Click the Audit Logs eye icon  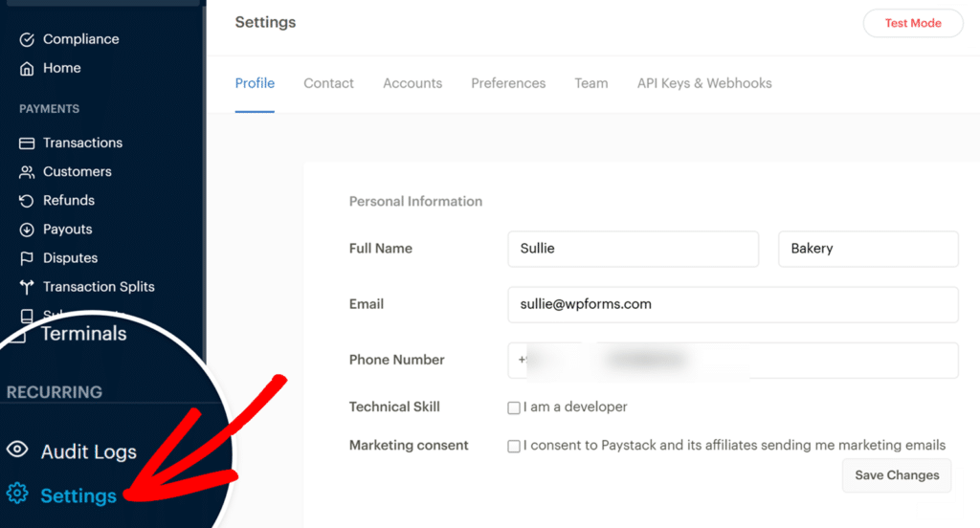[17, 449]
